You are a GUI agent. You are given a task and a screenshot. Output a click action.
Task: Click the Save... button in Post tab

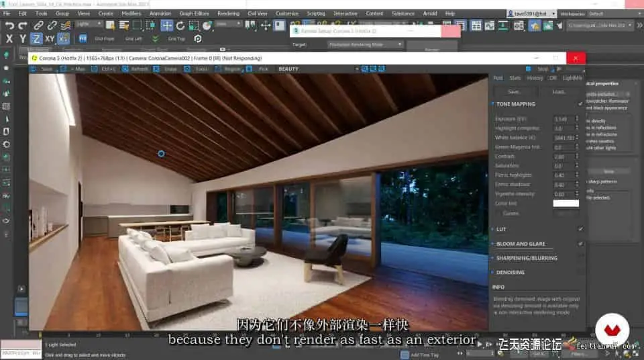coord(514,92)
